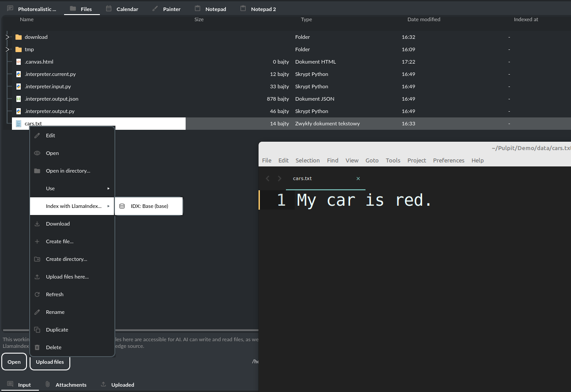
Task: Open the Calendar tab
Action: click(x=127, y=9)
